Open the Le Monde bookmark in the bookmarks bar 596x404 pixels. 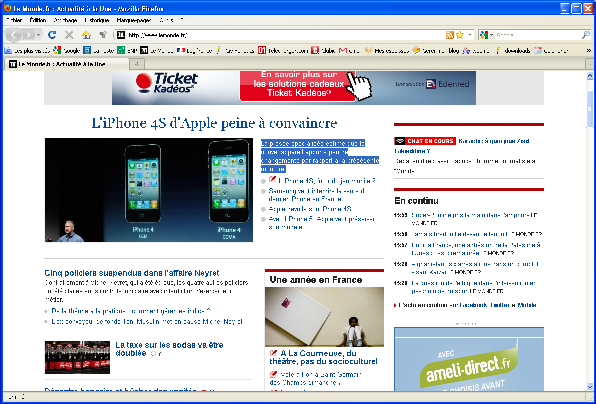point(157,50)
